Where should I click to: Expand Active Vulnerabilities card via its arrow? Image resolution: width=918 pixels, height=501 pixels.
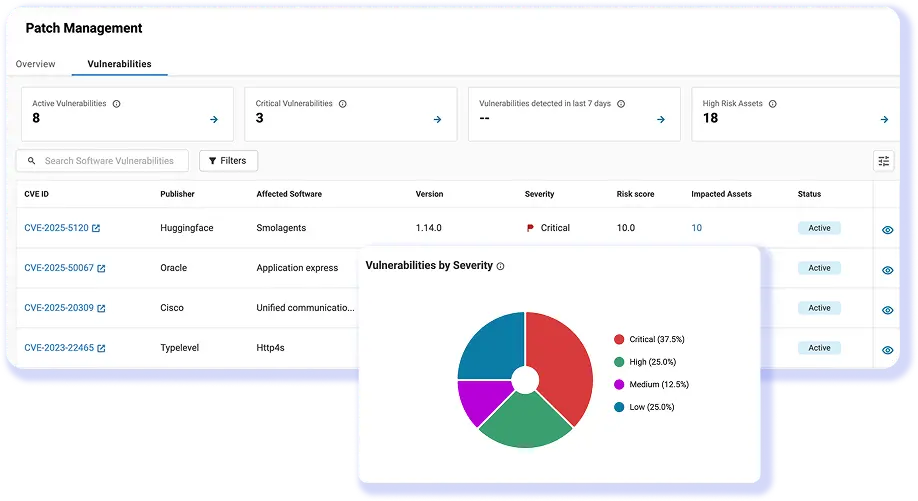[214, 119]
